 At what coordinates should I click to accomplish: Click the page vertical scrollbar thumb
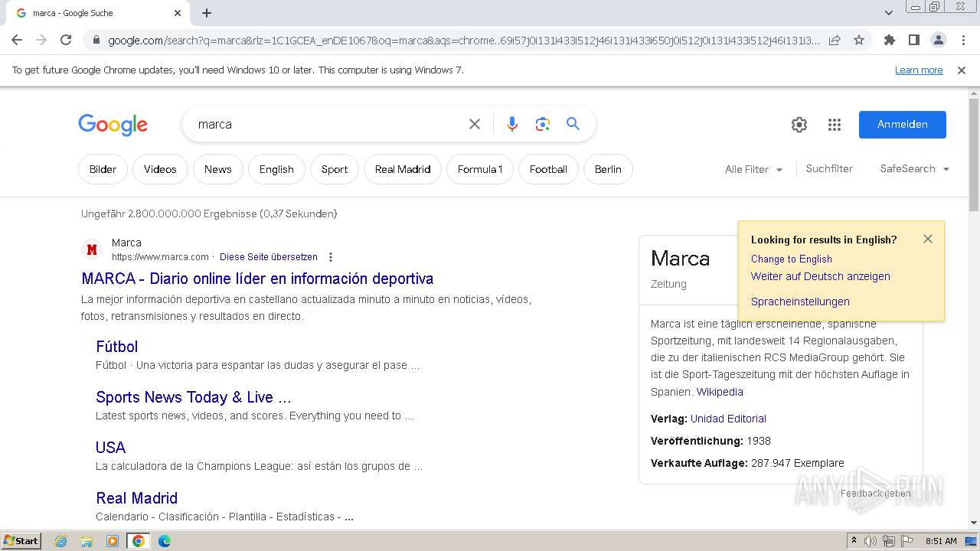(x=974, y=155)
